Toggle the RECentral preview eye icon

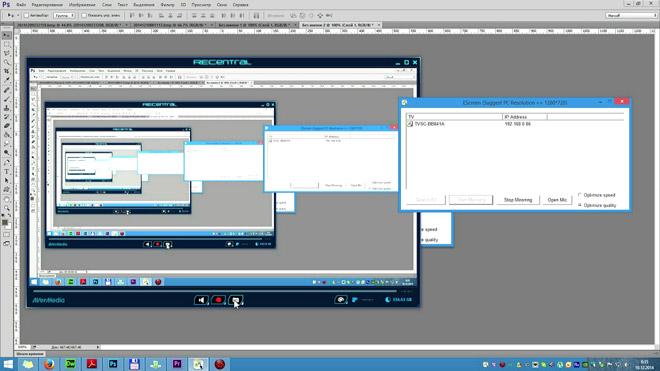tap(341, 300)
